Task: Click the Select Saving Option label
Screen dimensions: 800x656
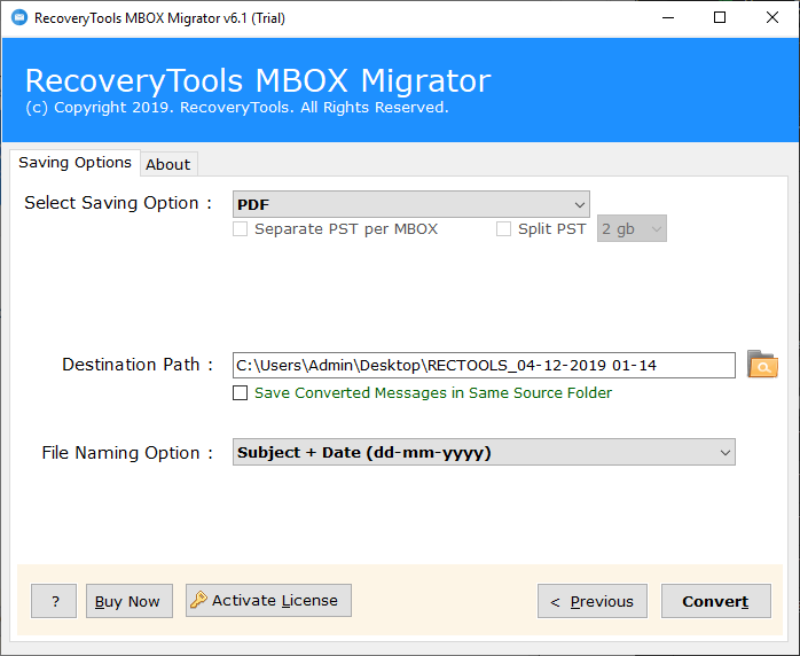Action: 118,203
